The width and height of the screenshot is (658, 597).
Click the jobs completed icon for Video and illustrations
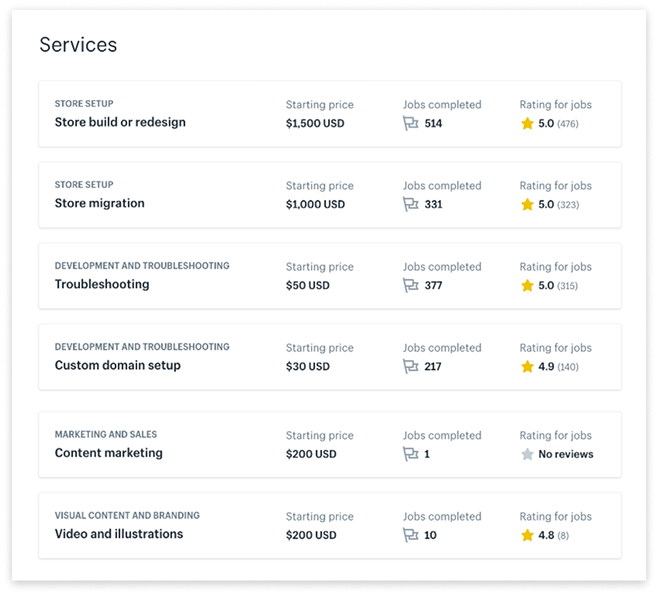(x=410, y=535)
